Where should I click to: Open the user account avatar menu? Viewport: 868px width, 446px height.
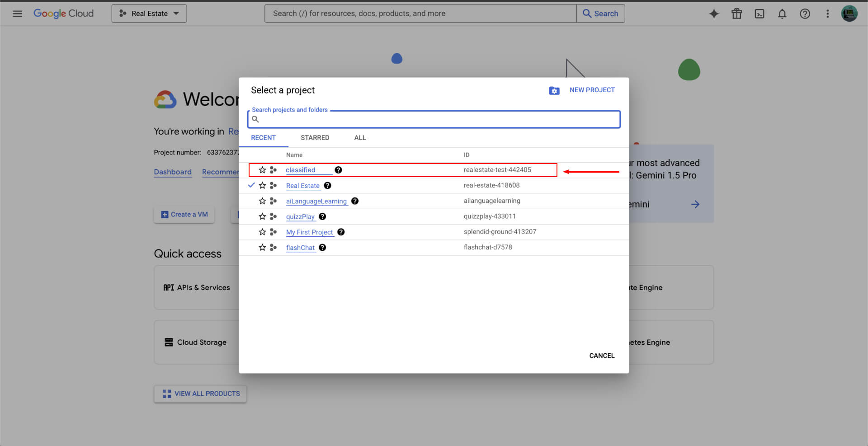coord(849,14)
